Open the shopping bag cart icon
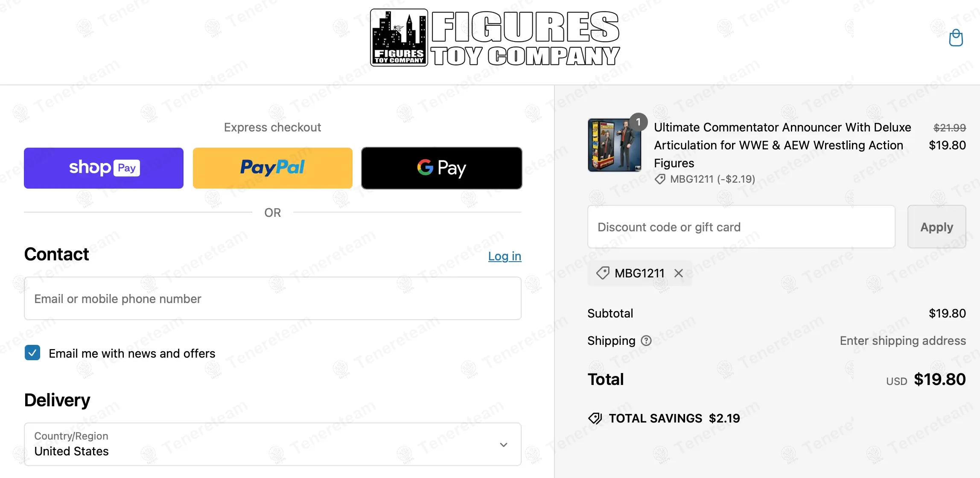 click(x=956, y=38)
